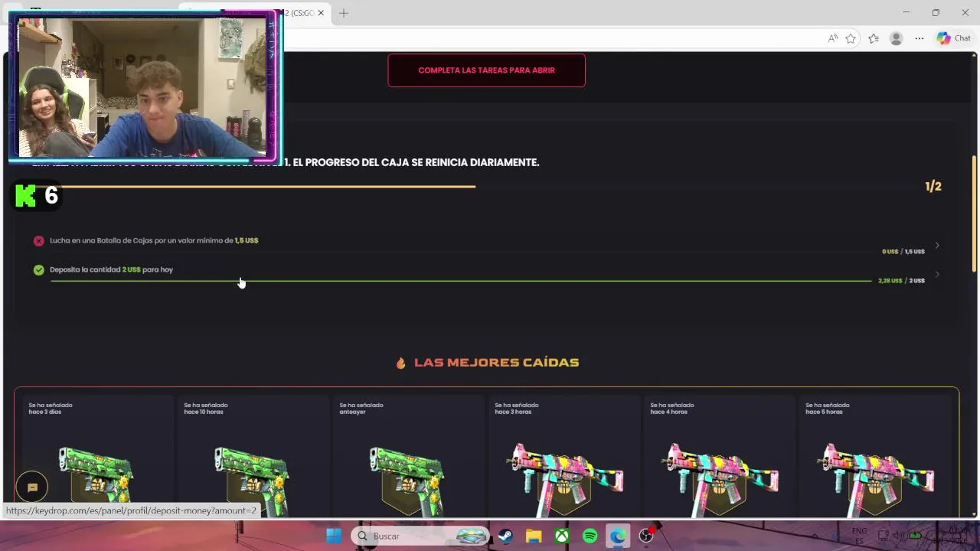Screen dimensions: 980x551
Task: Click the ENG ES language indicator
Action: click(860, 536)
